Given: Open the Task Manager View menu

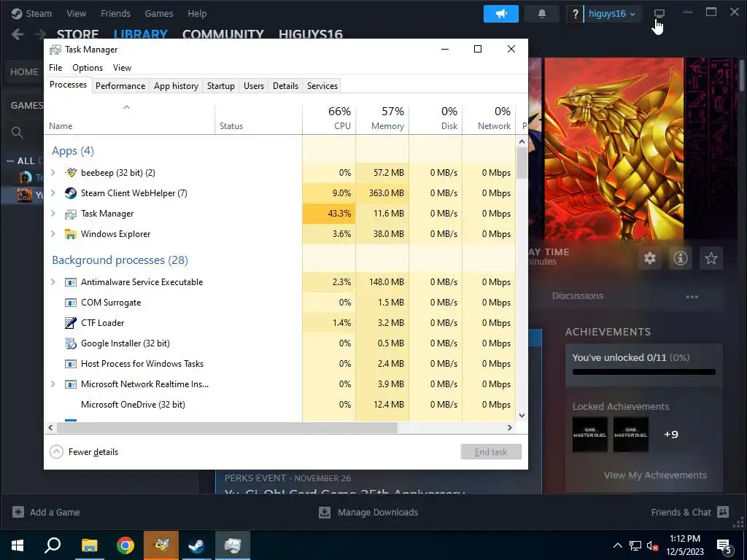Looking at the screenshot, I should [122, 68].
